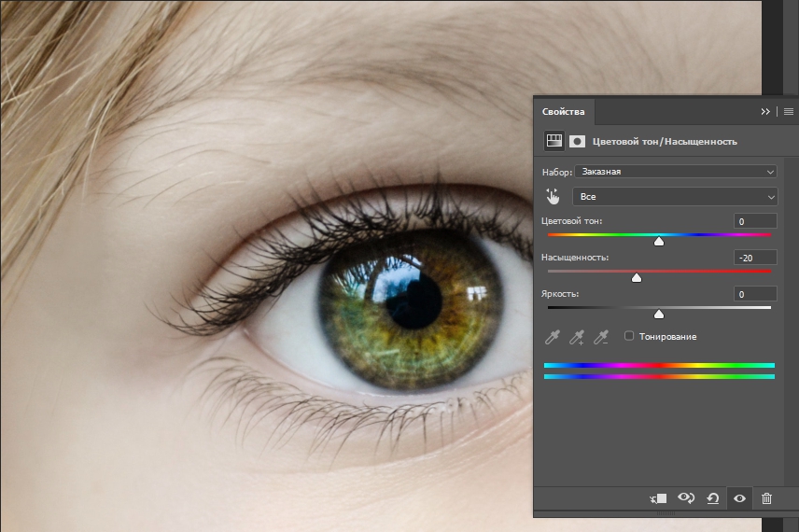This screenshot has height=532, width=799.
Task: Click the Цветовой тон/Насыщенность title text
Action: click(x=665, y=142)
